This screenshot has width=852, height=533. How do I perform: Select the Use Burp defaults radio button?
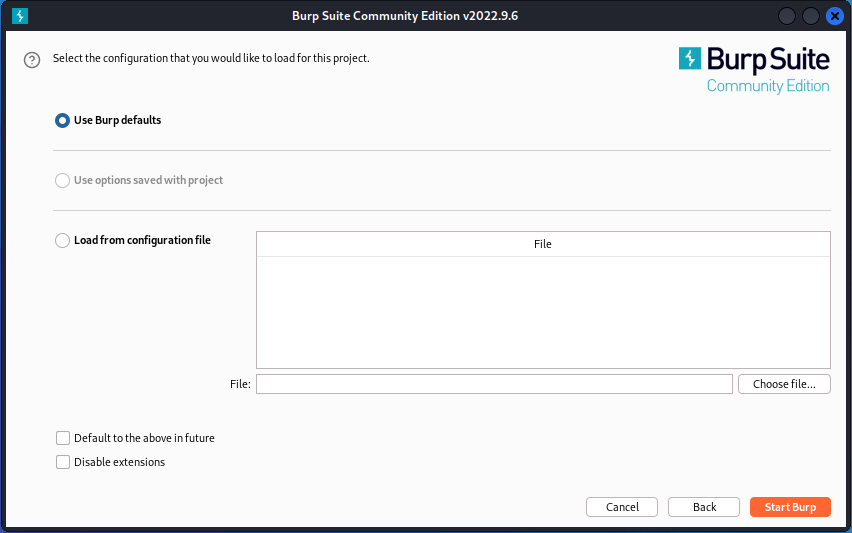pyautogui.click(x=62, y=120)
